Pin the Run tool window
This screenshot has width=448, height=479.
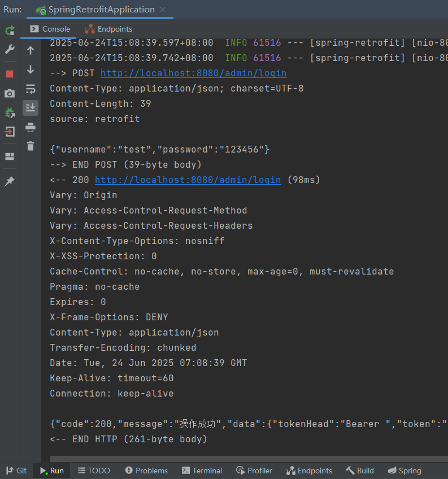click(x=8, y=181)
